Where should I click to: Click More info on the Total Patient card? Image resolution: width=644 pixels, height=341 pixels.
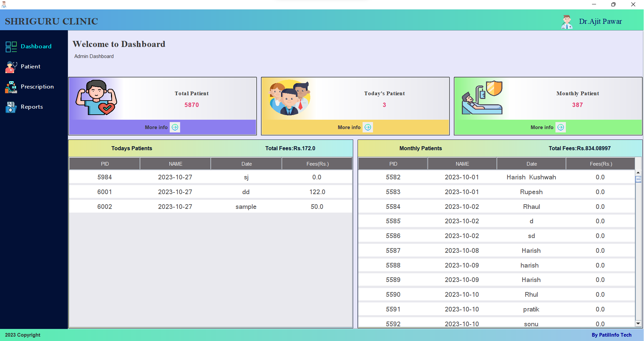point(156,127)
